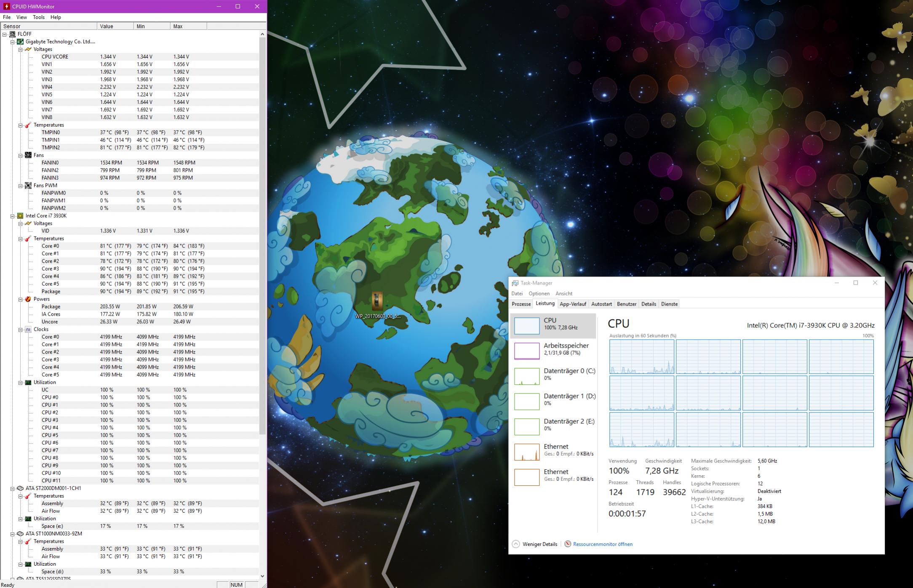Click the Fans group icon under Gigabyte
The image size is (913, 588).
pos(28,155)
